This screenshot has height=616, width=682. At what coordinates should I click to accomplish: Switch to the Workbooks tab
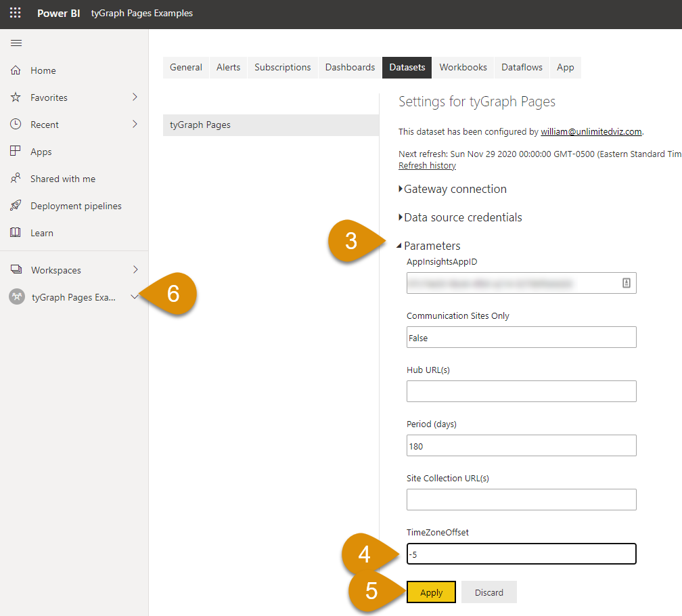(x=463, y=68)
